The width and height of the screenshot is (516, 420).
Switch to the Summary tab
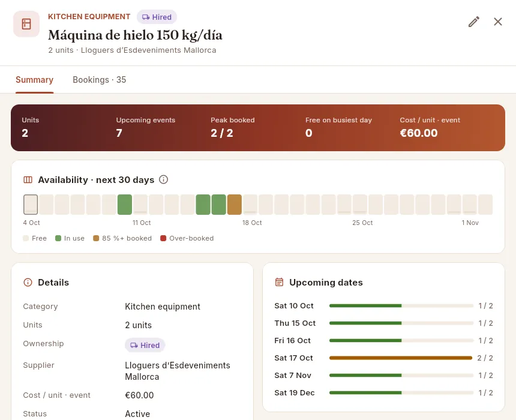[35, 80]
